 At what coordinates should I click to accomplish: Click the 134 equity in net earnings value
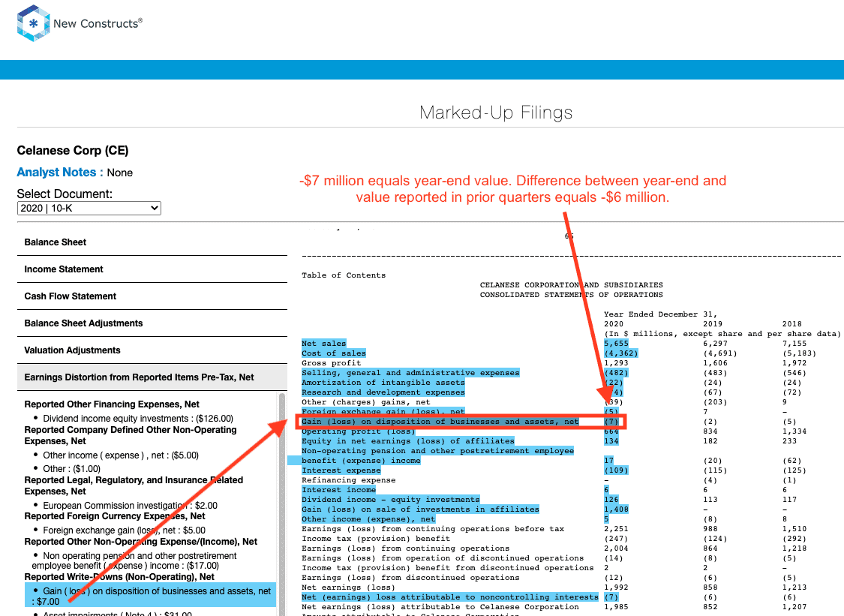coord(611,441)
